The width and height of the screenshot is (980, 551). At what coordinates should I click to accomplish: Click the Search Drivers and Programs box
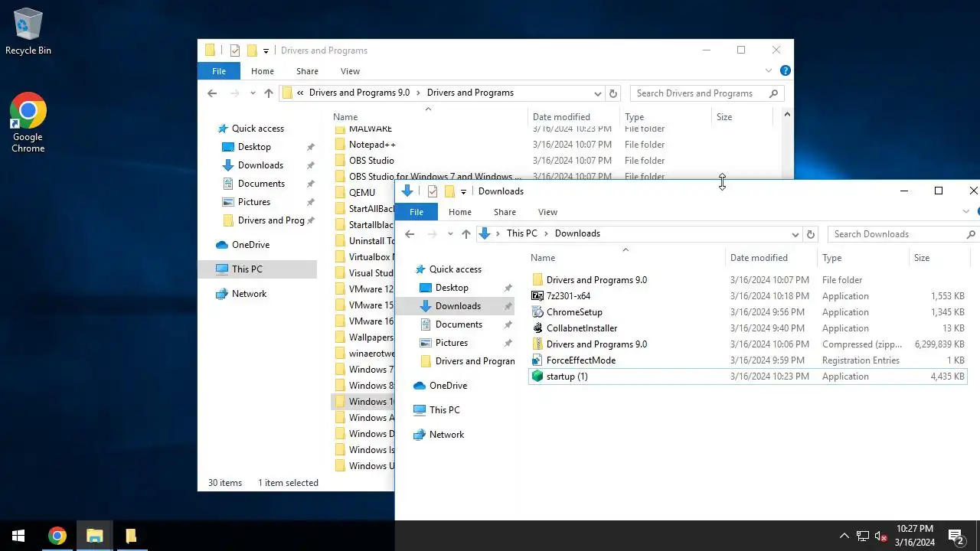(707, 93)
